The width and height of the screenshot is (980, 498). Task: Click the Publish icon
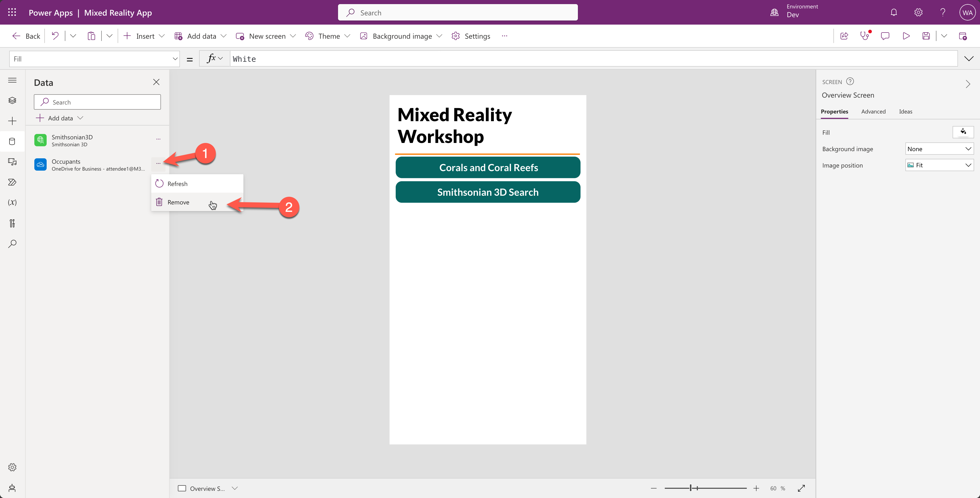click(963, 36)
